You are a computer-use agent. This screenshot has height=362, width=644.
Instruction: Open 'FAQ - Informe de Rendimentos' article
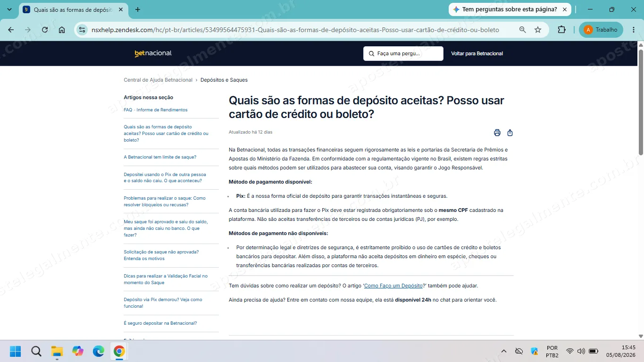click(156, 110)
